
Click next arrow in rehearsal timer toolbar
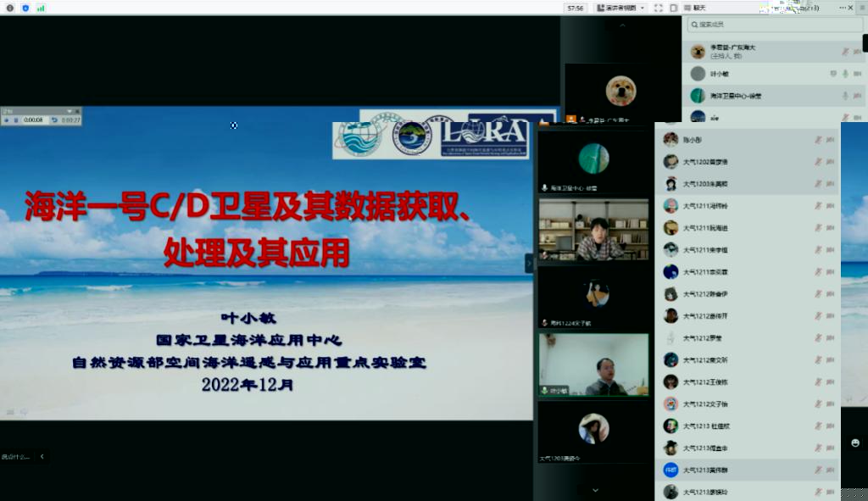(7, 120)
